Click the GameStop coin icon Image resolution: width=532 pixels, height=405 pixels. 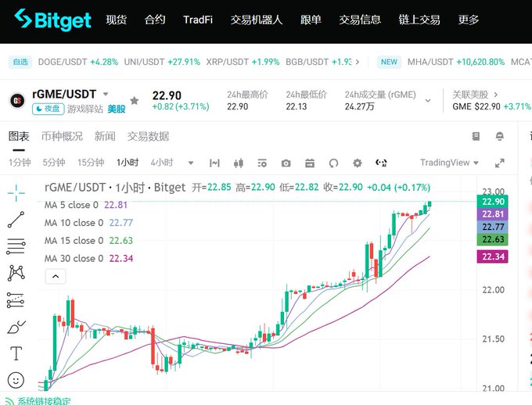17,101
